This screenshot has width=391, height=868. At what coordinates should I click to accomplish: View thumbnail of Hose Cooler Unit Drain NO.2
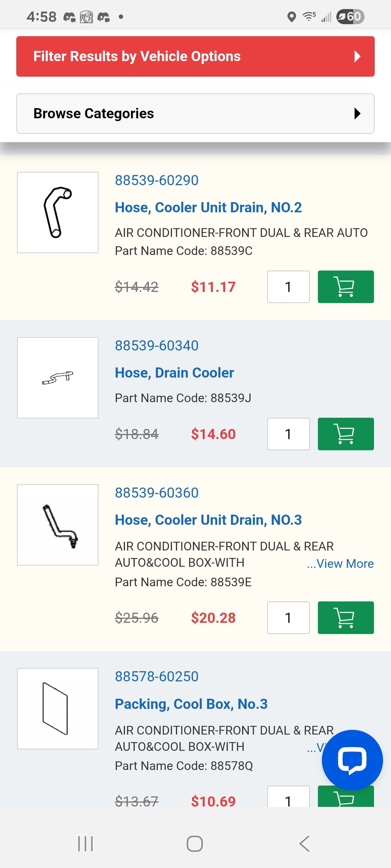pyautogui.click(x=58, y=212)
